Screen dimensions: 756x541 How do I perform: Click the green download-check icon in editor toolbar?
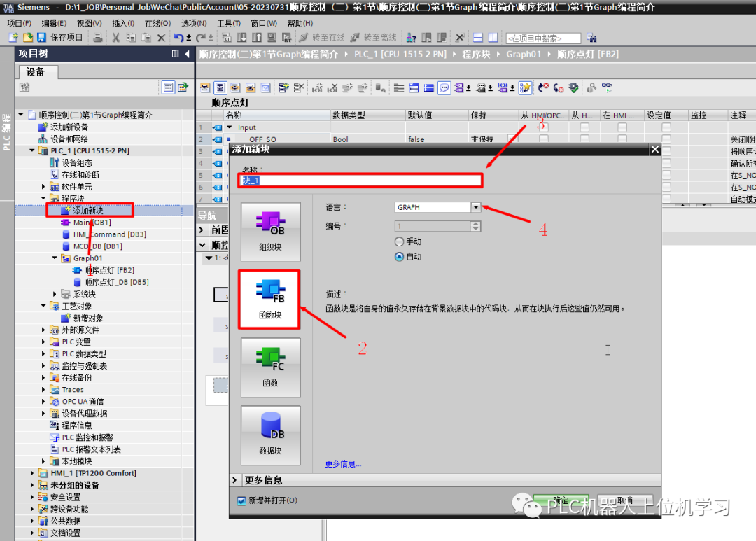tap(573, 87)
